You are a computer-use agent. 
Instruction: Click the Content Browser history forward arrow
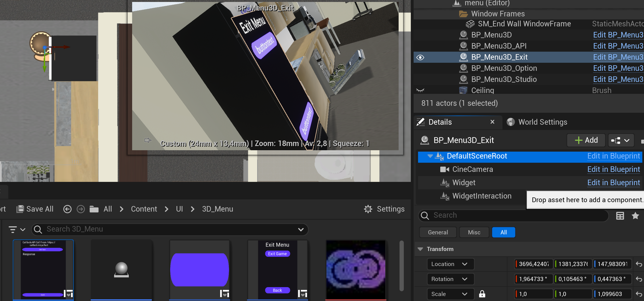pos(81,209)
